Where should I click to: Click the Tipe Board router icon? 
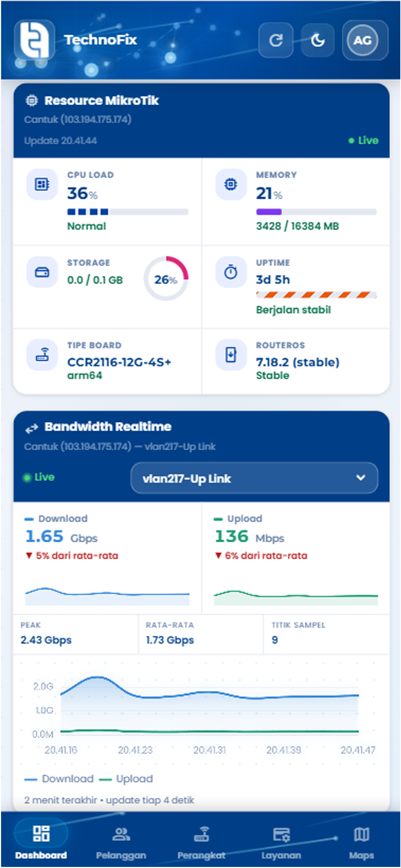(42, 355)
